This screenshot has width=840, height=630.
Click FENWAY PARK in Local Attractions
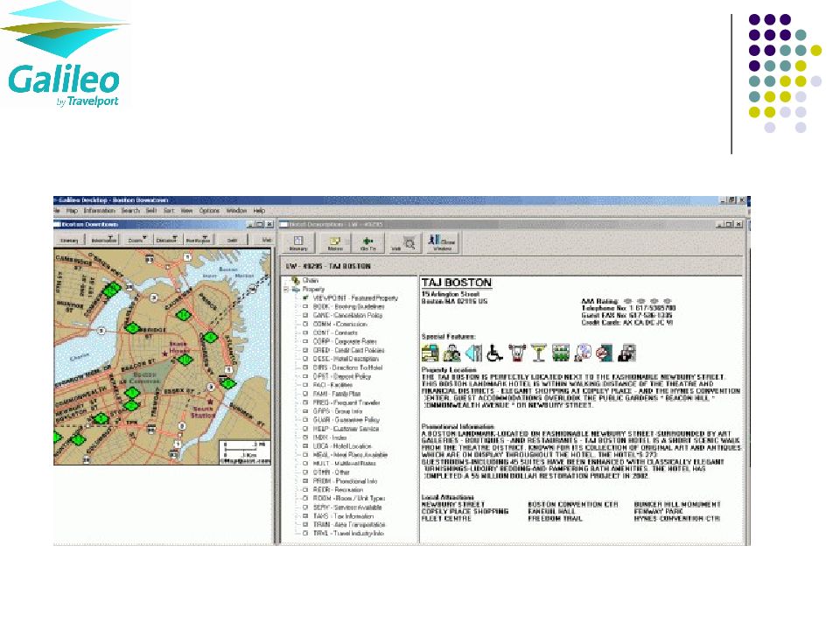pyautogui.click(x=659, y=511)
